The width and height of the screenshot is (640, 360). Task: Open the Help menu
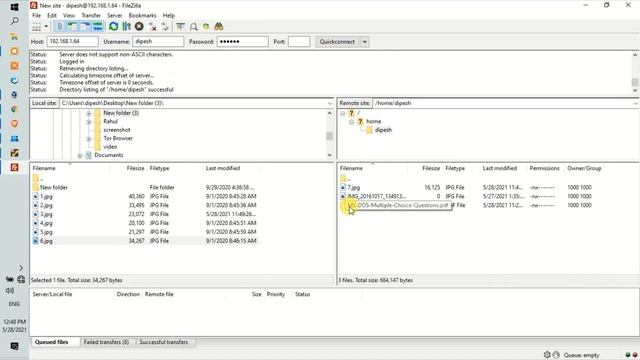click(x=169, y=16)
